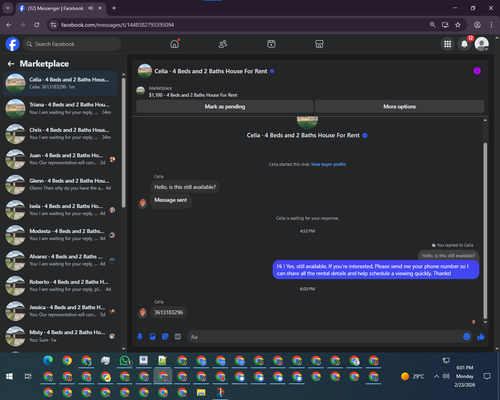Bookmark this page with star icon
This screenshot has height=400, width=500.
458,25
